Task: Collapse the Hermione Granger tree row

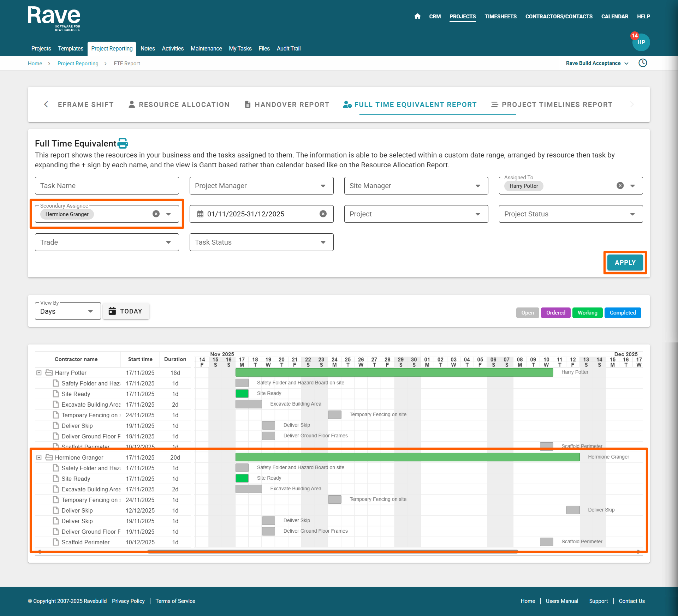Action: pos(39,457)
